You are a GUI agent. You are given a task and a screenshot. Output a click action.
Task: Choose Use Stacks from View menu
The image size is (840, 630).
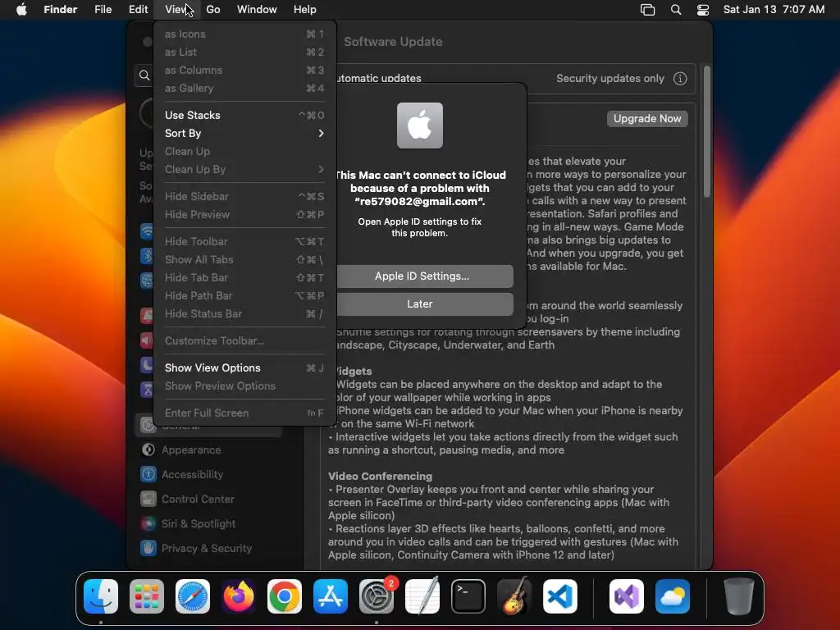pos(244,115)
